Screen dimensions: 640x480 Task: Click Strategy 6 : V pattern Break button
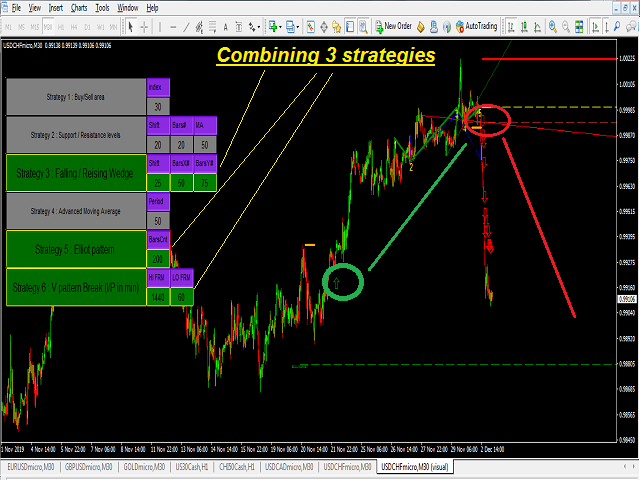coord(76,287)
